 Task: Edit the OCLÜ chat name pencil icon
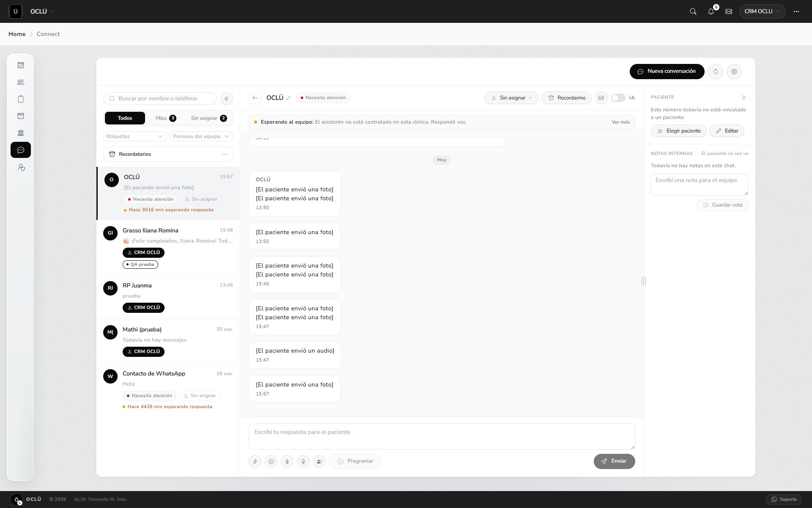(288, 98)
